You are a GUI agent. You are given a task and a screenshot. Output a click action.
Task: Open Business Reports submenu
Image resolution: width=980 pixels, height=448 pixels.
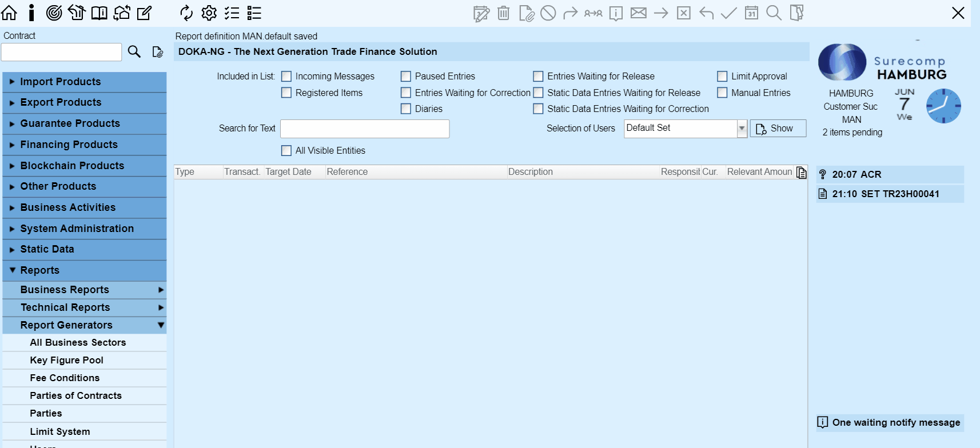pos(85,290)
